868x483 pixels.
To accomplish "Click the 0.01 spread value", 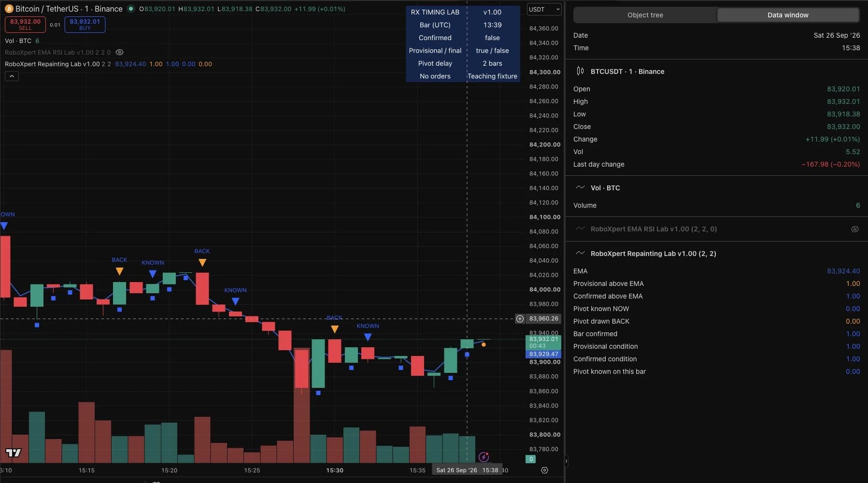I will pyautogui.click(x=55, y=25).
